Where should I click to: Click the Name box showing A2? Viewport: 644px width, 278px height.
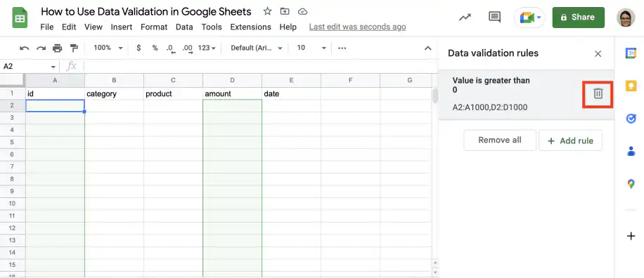click(25, 67)
